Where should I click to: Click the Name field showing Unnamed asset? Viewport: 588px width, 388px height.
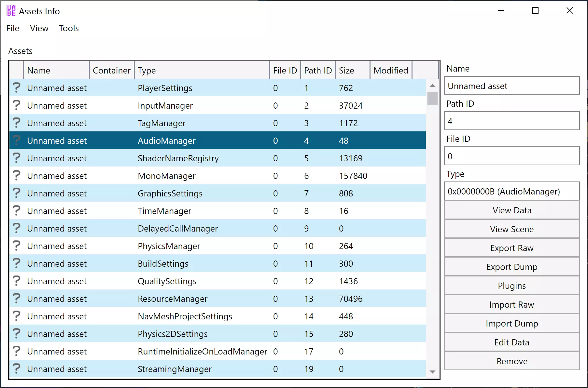[512, 86]
